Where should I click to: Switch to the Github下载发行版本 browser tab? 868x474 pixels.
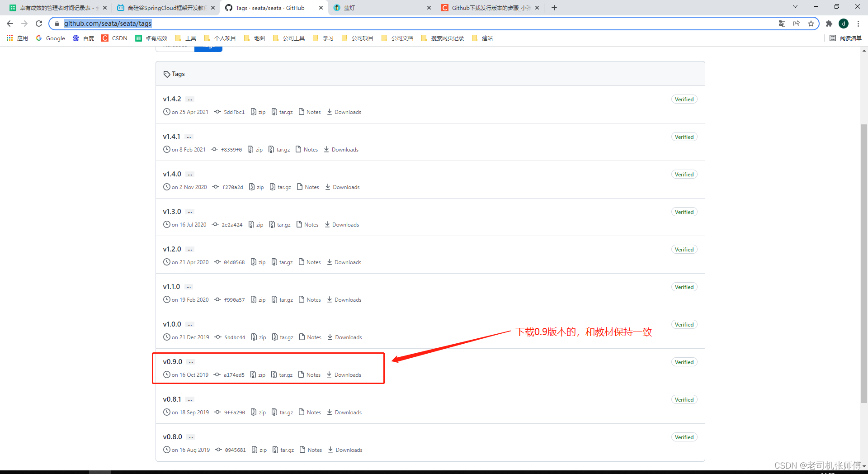(490, 8)
